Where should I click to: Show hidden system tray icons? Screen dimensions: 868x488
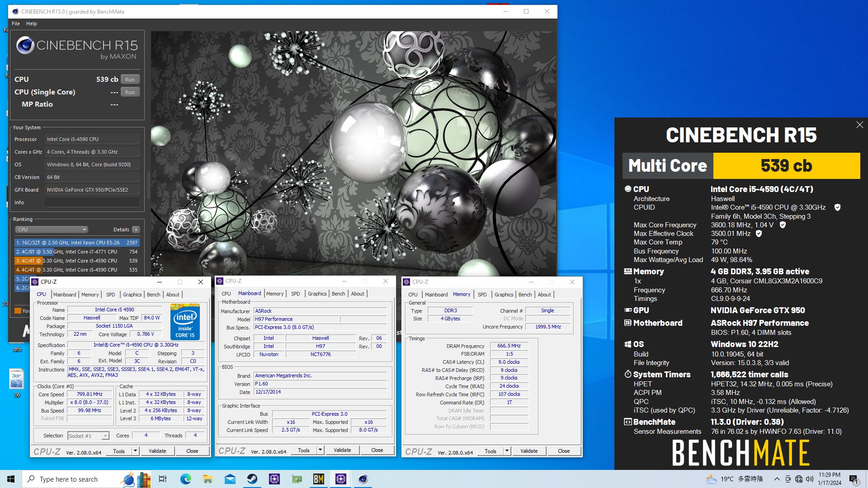777,479
